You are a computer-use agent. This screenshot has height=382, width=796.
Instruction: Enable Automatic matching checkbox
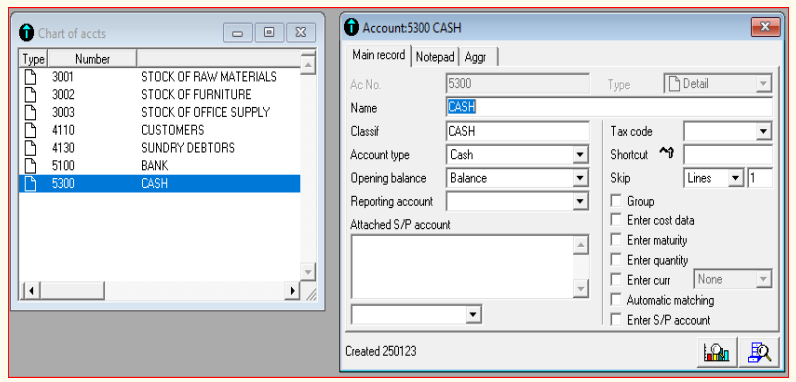pyautogui.click(x=616, y=300)
